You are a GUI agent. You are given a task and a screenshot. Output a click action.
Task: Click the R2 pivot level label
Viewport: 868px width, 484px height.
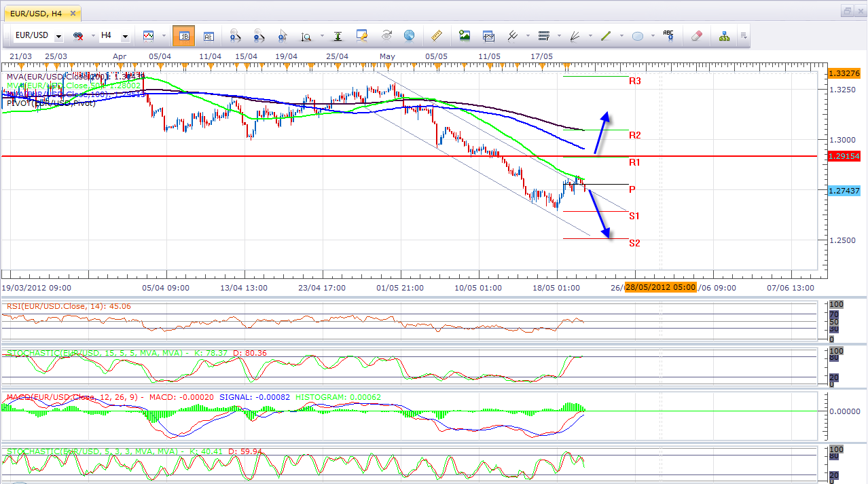point(635,135)
